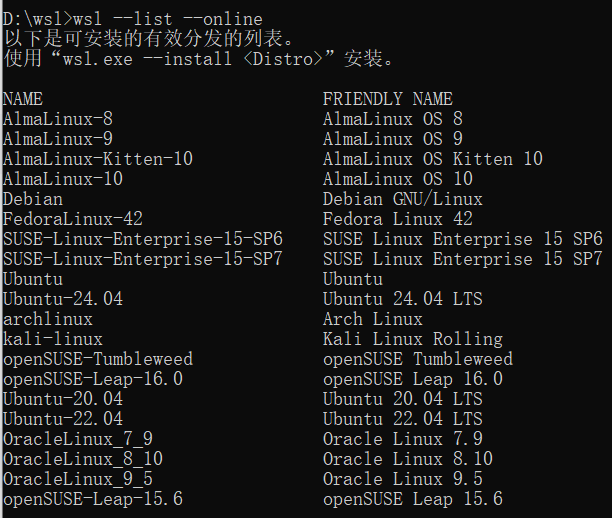The height and width of the screenshot is (518, 612).
Task: Select openSUSE-Leap-16.0 distro name
Action: (x=93, y=378)
